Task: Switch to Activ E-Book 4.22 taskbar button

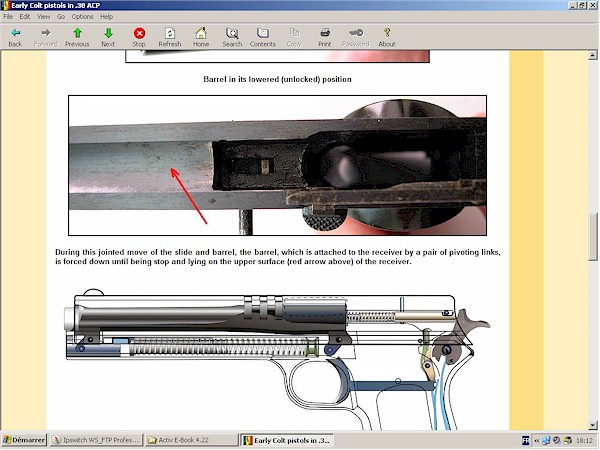Action: point(191,440)
